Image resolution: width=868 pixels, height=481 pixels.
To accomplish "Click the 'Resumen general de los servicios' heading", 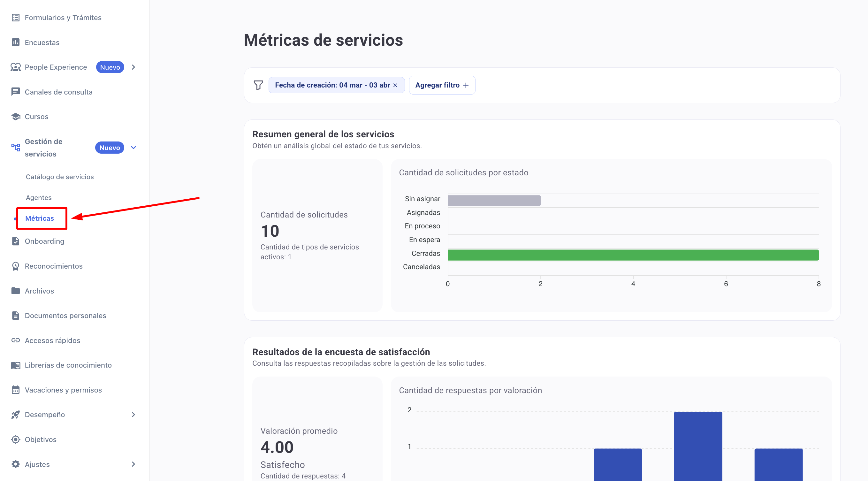I will (x=323, y=134).
